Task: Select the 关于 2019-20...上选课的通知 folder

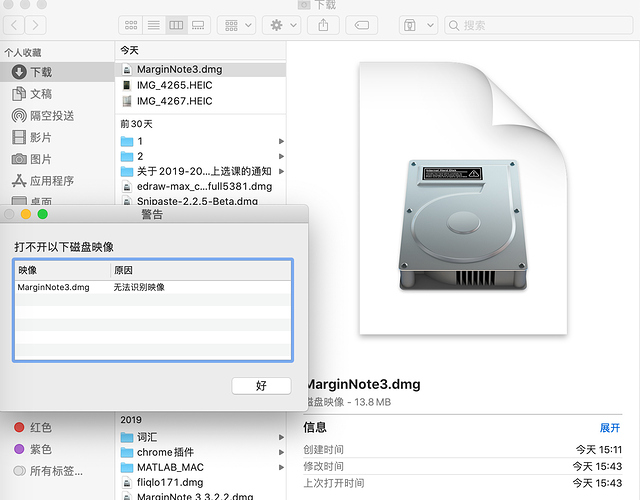Action: click(x=200, y=171)
